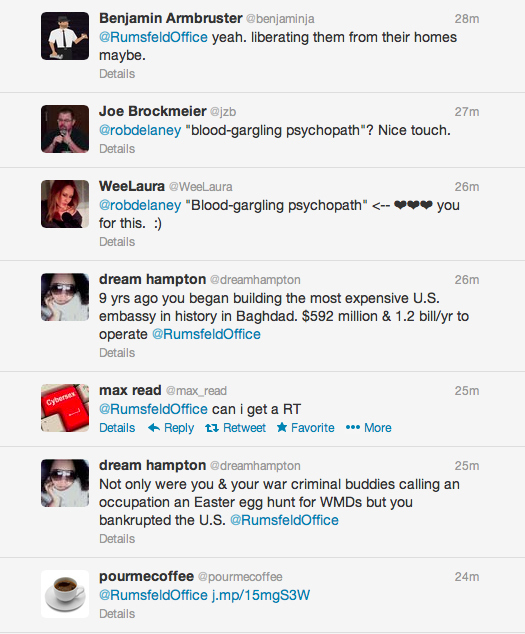Open pourmecoffee's 24m timestamp

pyautogui.click(x=467, y=577)
